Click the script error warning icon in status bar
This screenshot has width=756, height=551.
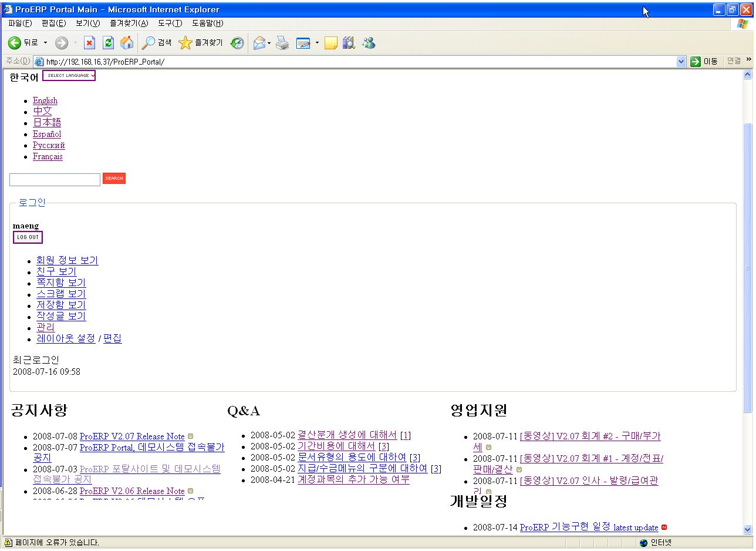click(8, 543)
